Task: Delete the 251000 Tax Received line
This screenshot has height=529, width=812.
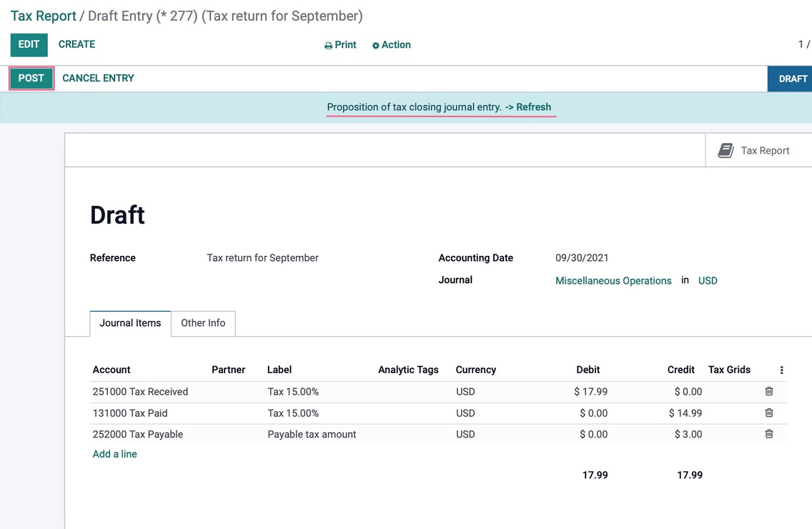Action: tap(769, 391)
